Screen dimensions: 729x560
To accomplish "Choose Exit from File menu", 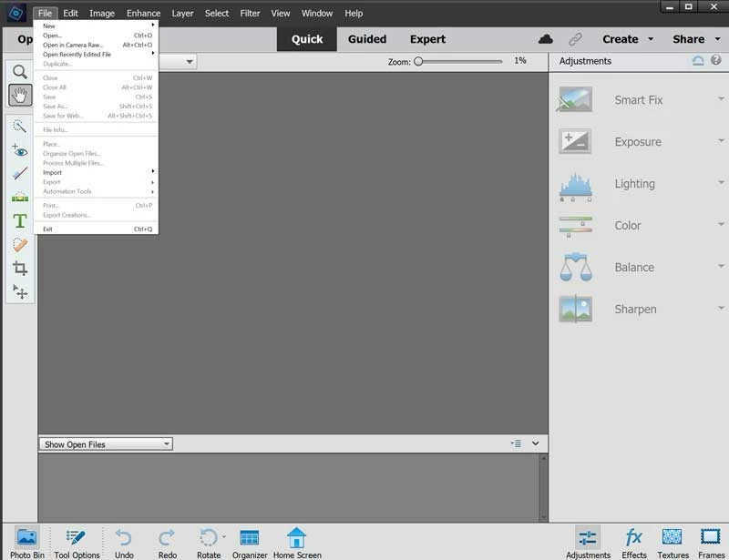I will coord(98,229).
